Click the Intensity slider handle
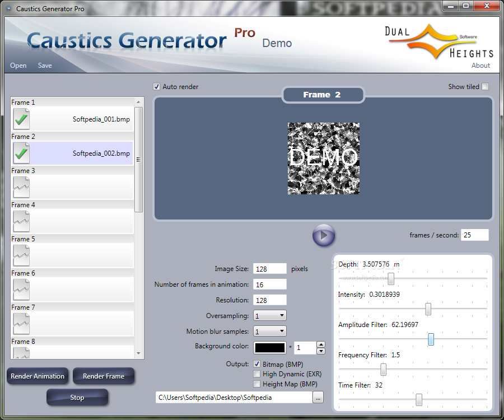504x420 pixels. tap(428, 309)
